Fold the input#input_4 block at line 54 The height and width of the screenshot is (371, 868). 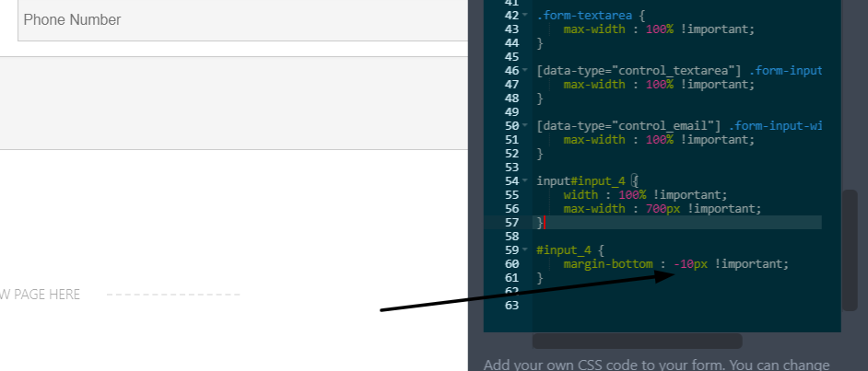click(525, 181)
